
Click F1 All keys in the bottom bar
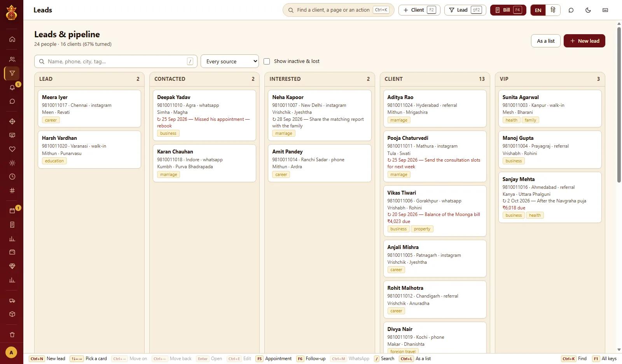[605, 359]
